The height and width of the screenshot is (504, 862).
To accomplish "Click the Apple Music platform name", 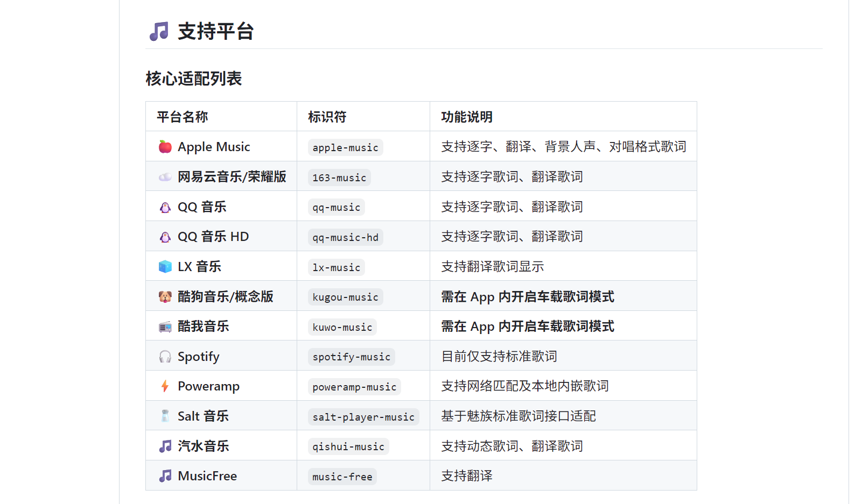I will 214,147.
